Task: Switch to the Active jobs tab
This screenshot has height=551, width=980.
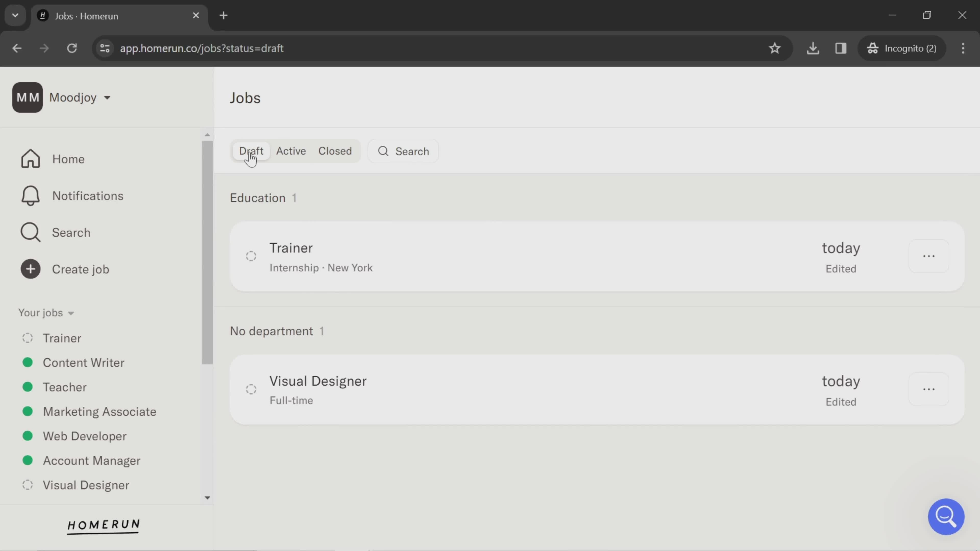Action: click(x=291, y=151)
